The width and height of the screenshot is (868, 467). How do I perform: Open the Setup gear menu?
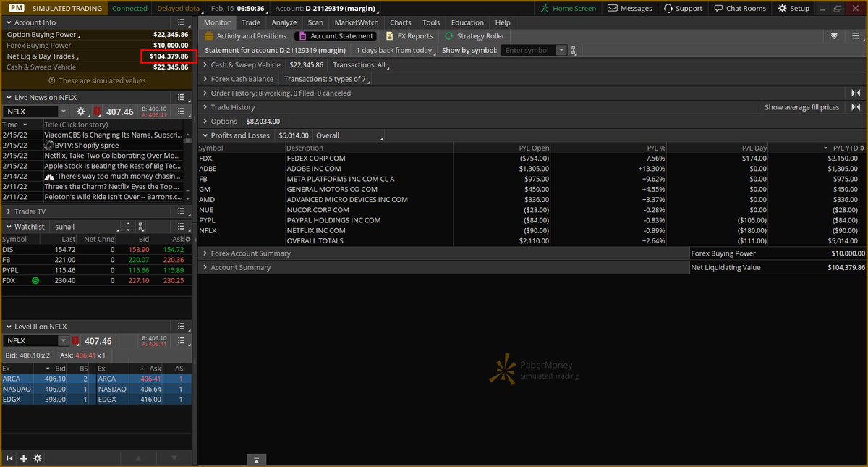click(793, 8)
